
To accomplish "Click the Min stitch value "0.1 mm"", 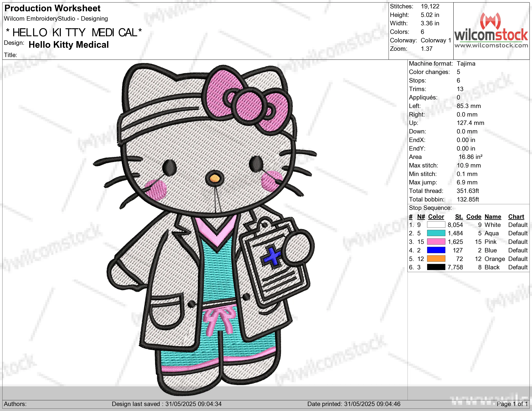I will coord(467,174).
